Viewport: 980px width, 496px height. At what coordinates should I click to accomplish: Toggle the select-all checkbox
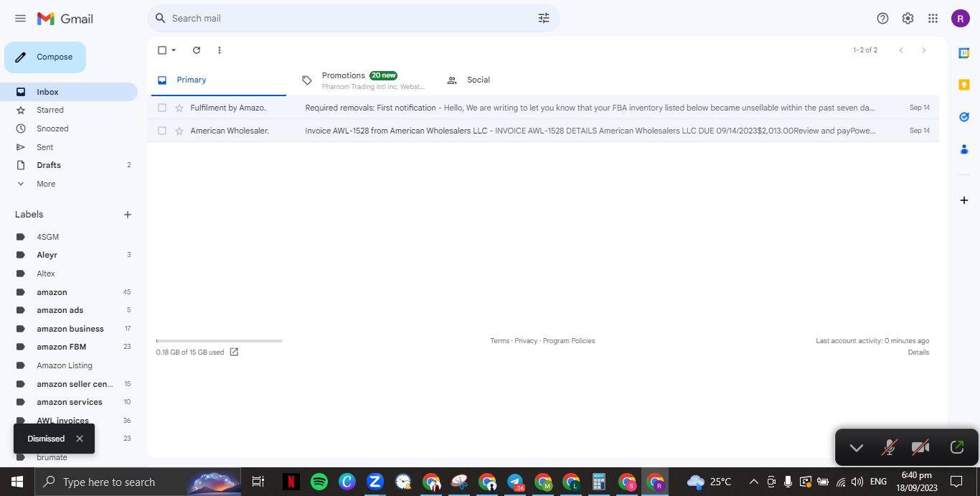point(162,50)
